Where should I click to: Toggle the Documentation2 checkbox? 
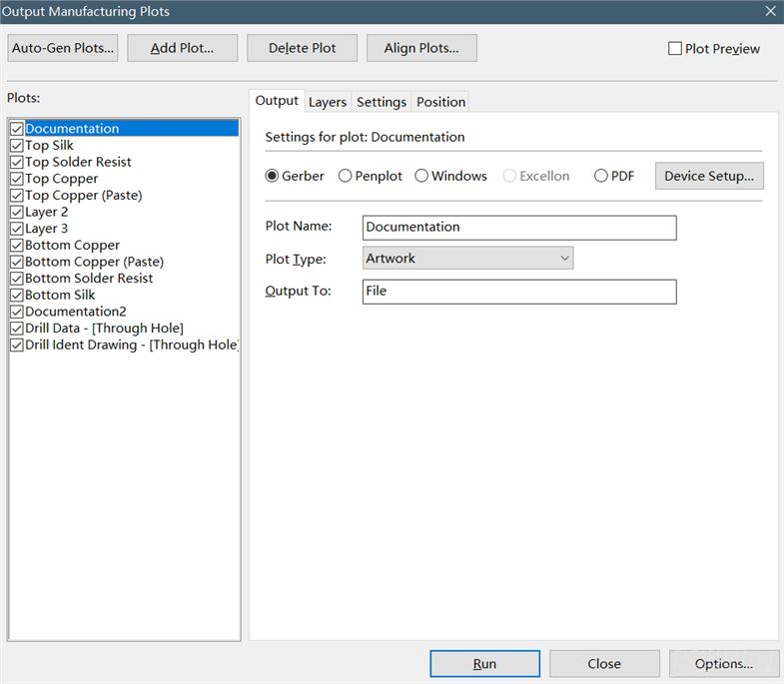17,312
